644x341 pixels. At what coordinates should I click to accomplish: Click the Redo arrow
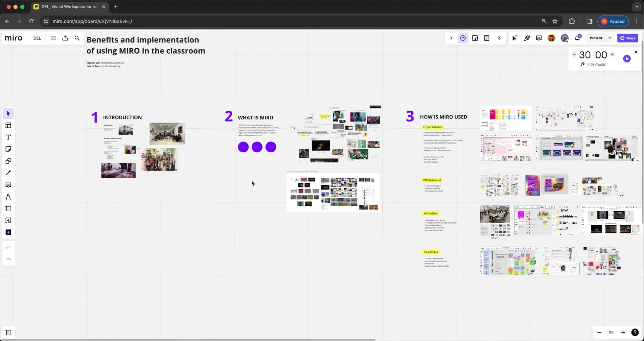(8, 259)
